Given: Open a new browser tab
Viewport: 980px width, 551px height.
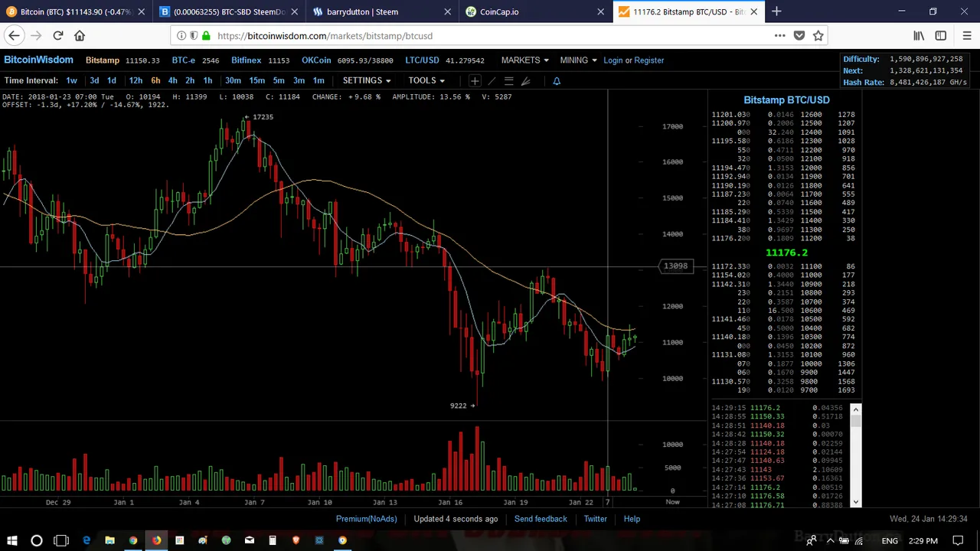Looking at the screenshot, I should pos(776,11).
